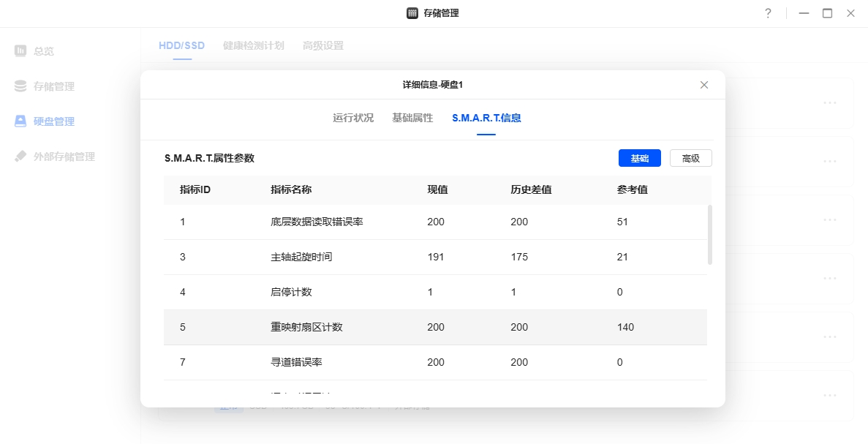Switch to the 运行状况 tab
This screenshot has width=868, height=444.
(x=353, y=118)
